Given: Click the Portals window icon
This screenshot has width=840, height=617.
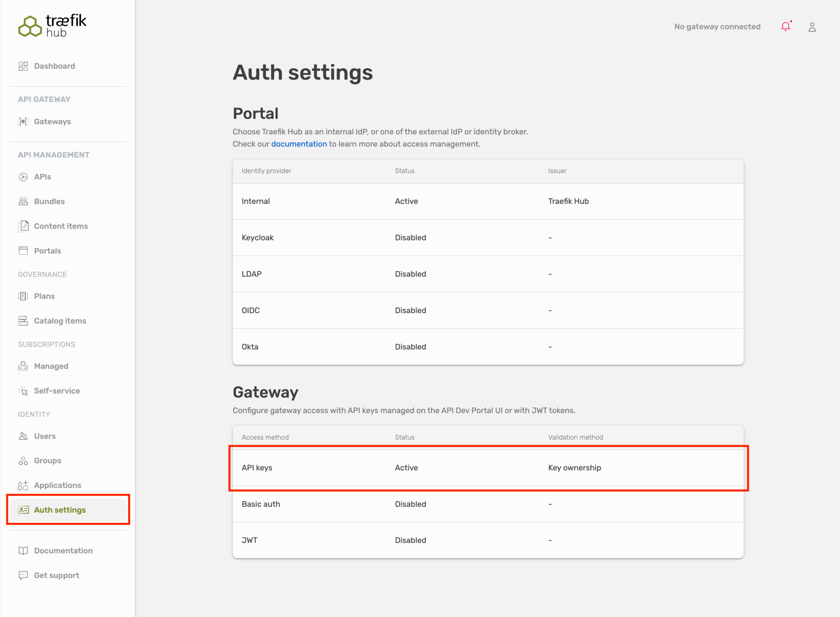Looking at the screenshot, I should click(x=23, y=251).
